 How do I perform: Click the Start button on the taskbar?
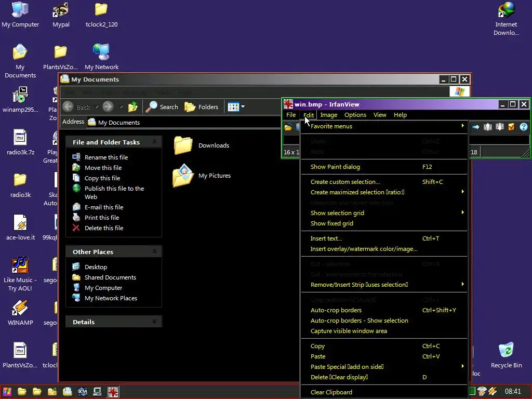pyautogui.click(x=7, y=392)
